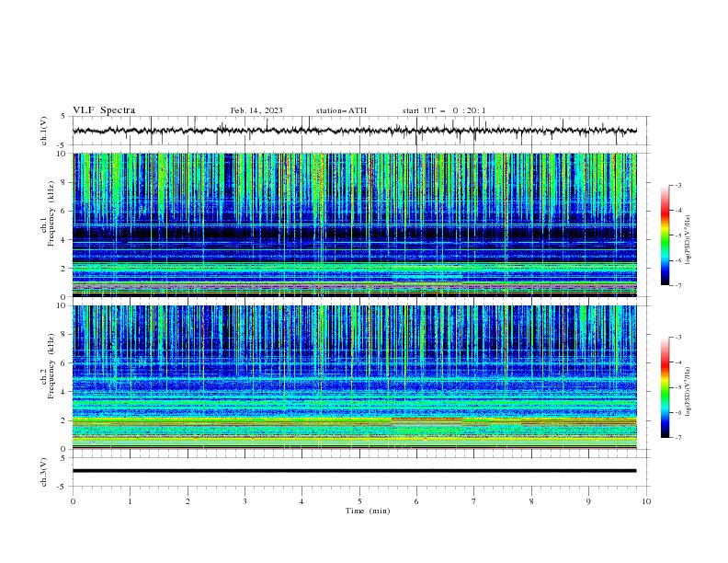The image size is (728, 563).
Task: Click the "VLF Spectra" plot title
Action: 104,110
